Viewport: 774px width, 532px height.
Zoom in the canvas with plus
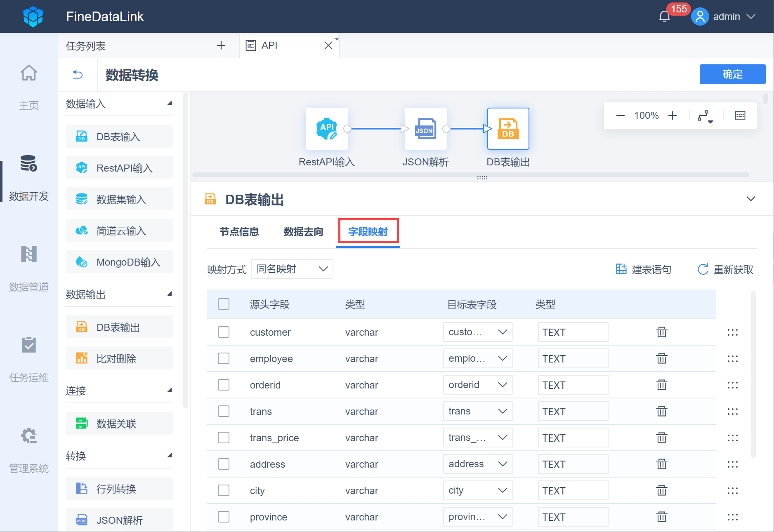(x=673, y=115)
